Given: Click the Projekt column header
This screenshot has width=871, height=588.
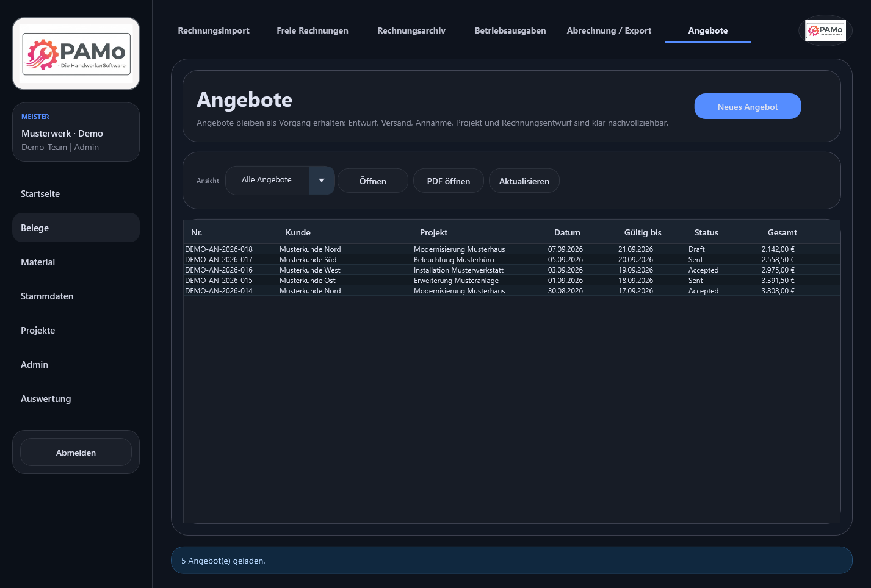Looking at the screenshot, I should (480, 232).
